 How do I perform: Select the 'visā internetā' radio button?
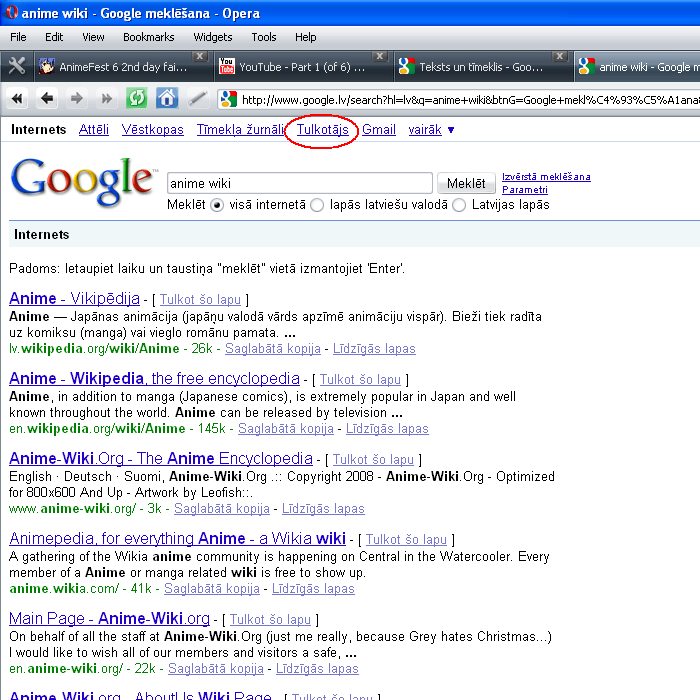[x=217, y=205]
